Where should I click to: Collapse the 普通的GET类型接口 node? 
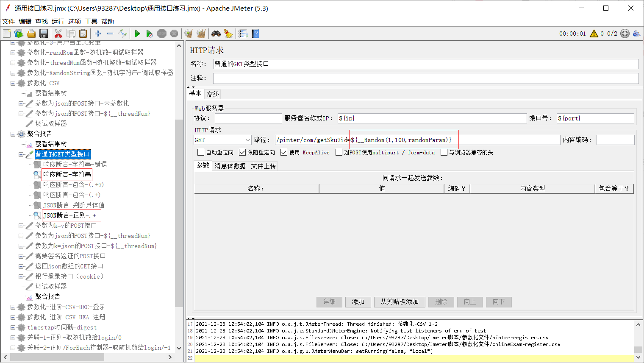pos(21,154)
